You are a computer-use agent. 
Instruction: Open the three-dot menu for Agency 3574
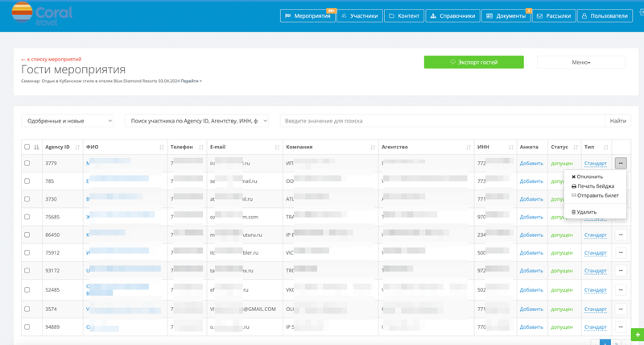621,309
